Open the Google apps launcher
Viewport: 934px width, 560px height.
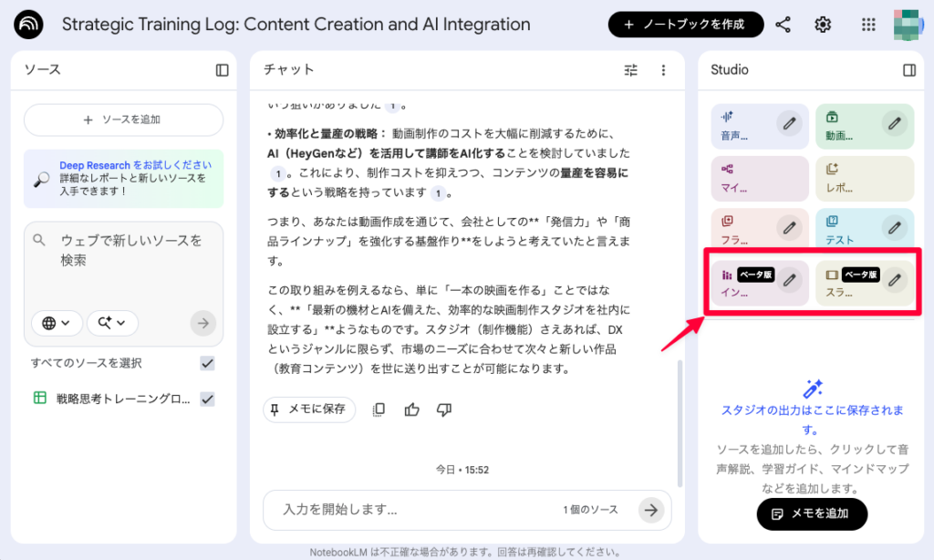click(x=867, y=25)
